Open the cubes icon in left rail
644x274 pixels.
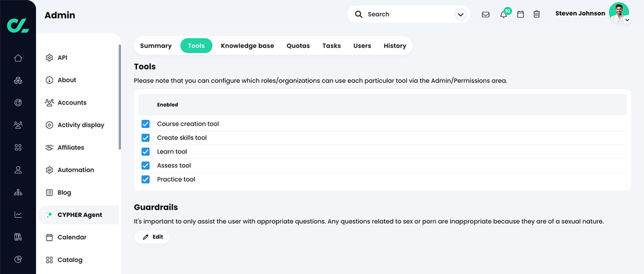(18, 81)
